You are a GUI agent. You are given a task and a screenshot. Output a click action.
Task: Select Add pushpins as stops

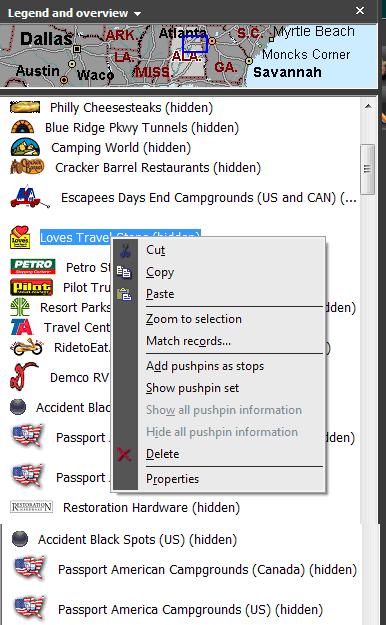pos(205,366)
